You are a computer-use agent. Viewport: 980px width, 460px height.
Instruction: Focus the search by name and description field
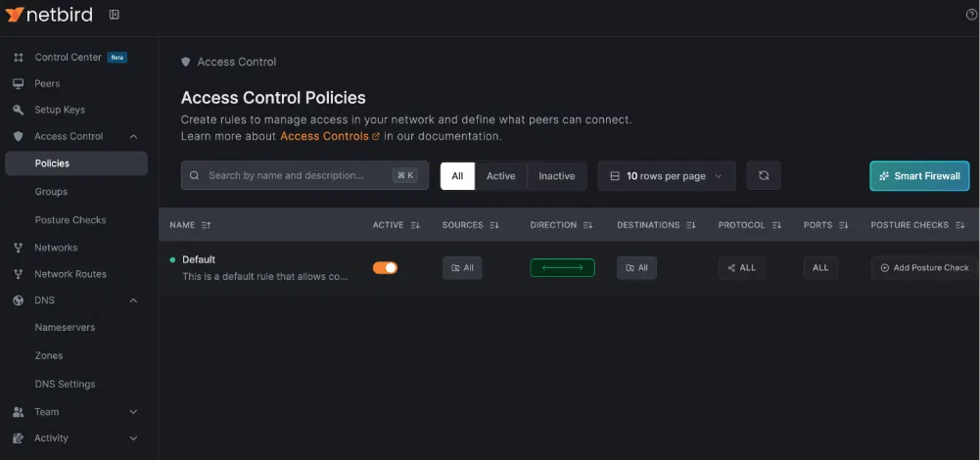(x=294, y=176)
